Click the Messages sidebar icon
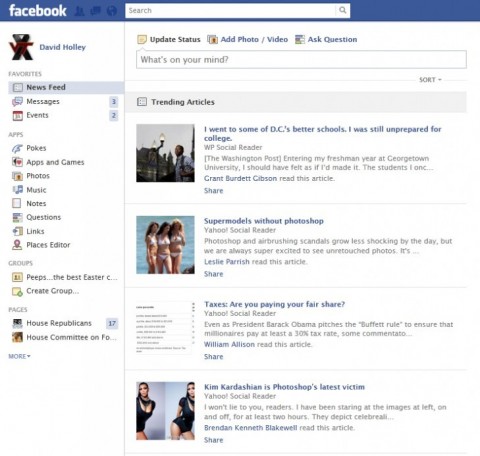 pos(17,101)
